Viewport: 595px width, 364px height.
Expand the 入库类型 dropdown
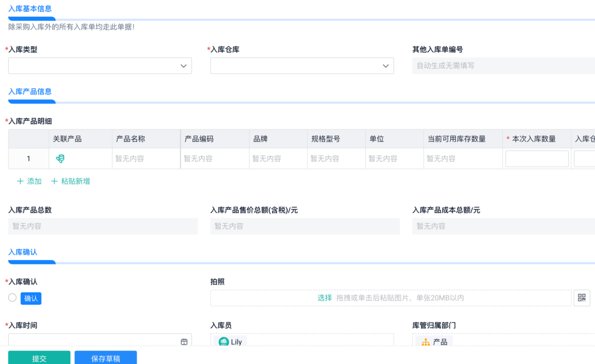183,66
